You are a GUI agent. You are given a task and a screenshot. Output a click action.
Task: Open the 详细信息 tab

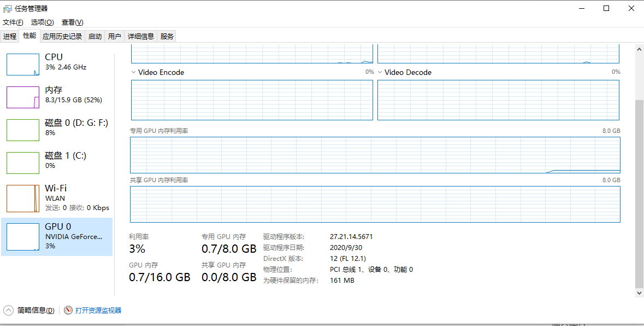pyautogui.click(x=141, y=36)
